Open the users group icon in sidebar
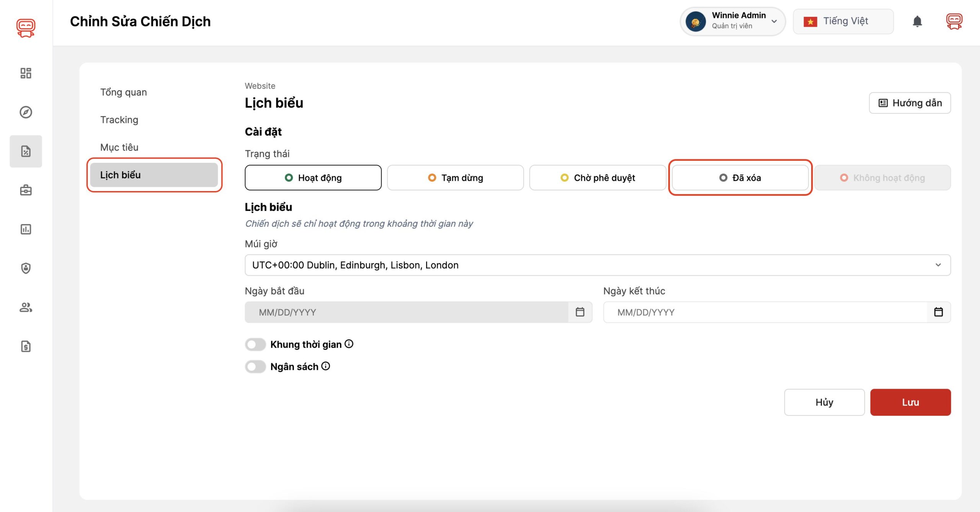Viewport: 980px width, 512px height. [x=26, y=307]
